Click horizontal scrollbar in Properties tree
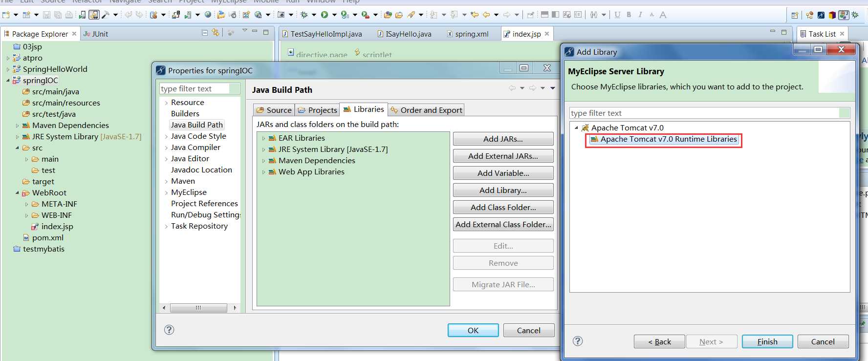Viewport: 868px width, 361px height. click(x=198, y=308)
